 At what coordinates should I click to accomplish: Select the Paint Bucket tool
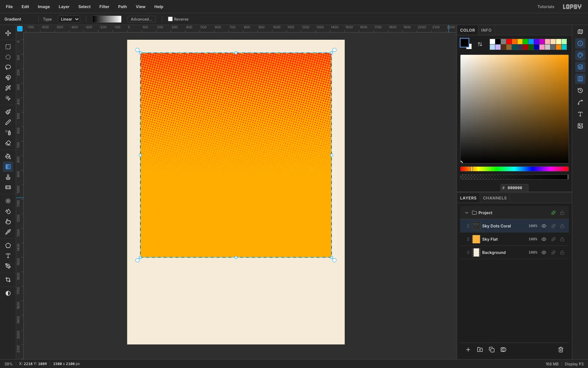click(8, 156)
